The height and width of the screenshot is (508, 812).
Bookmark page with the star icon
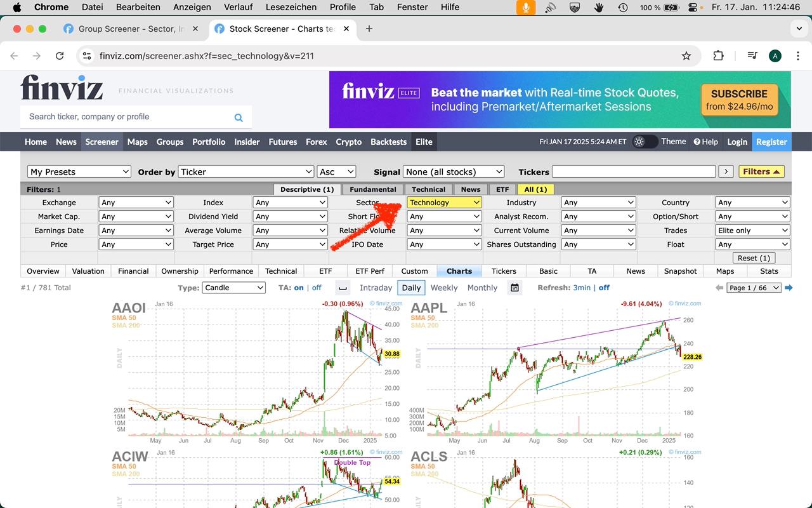686,56
